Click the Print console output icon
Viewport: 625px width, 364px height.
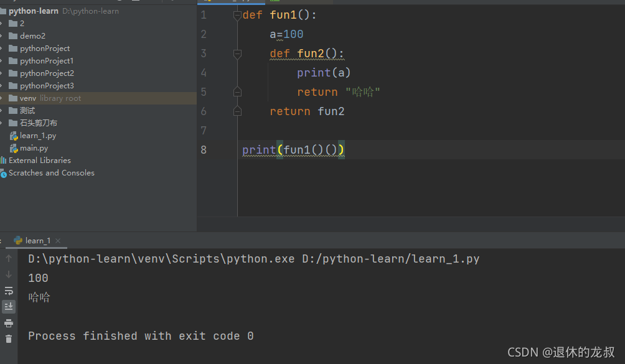[9, 323]
